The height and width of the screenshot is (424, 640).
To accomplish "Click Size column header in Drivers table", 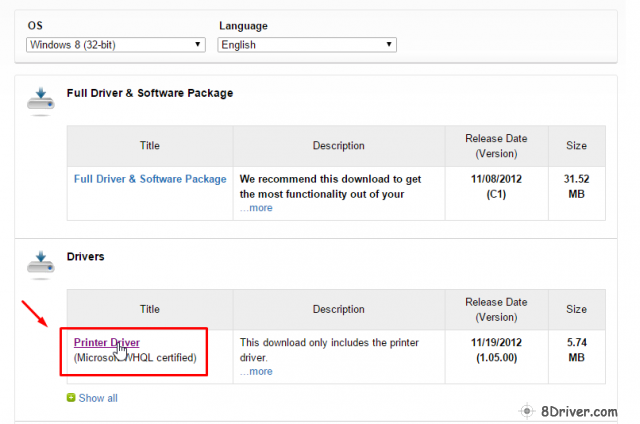I will pos(577,309).
